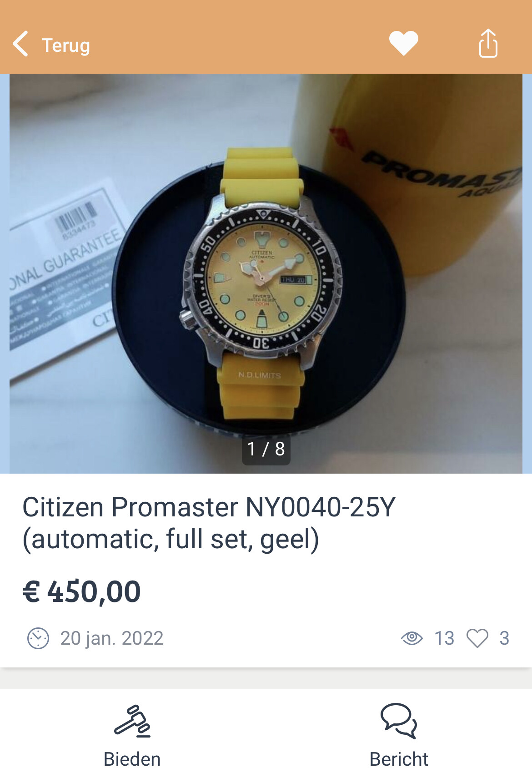Screen dimensions: 532x778
Task: Go back via the Terug label
Action: tap(66, 45)
